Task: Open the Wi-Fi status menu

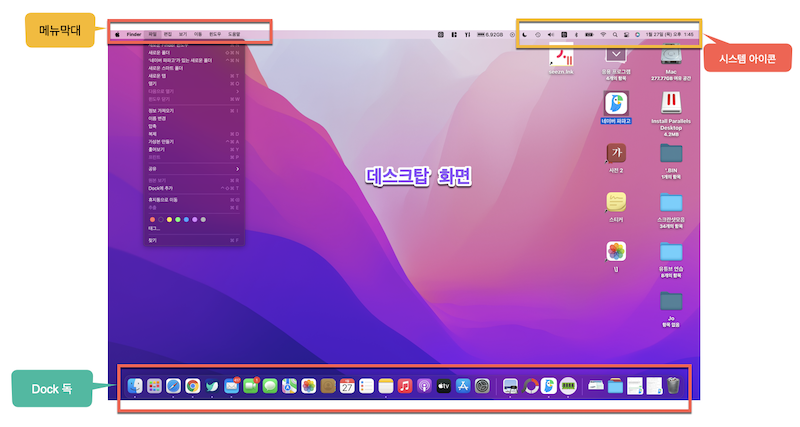Action: 603,35
